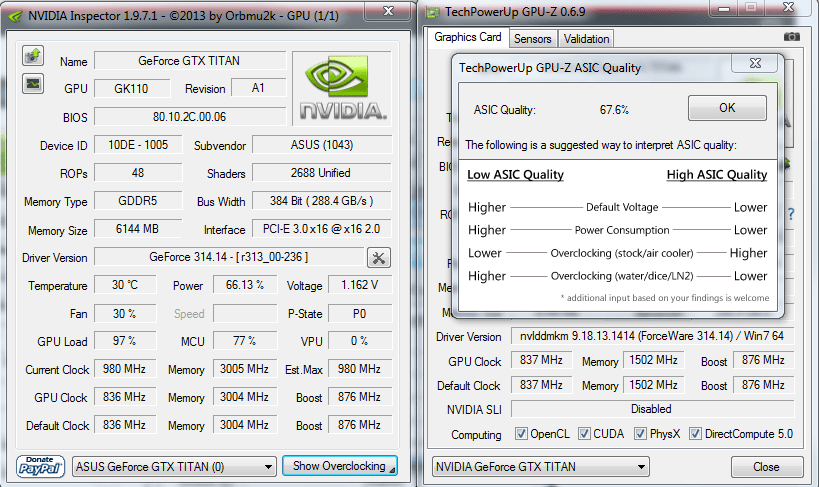Click the Fan 30 % field

tap(125, 313)
